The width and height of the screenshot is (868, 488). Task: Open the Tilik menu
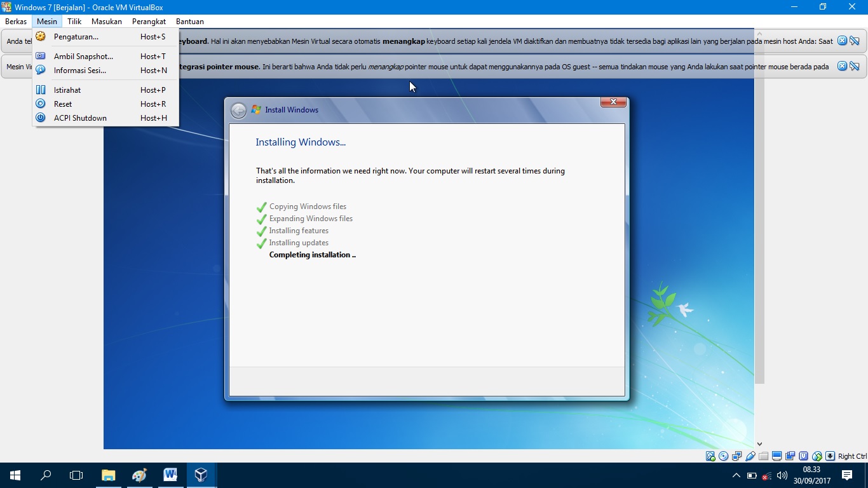tap(74, 22)
